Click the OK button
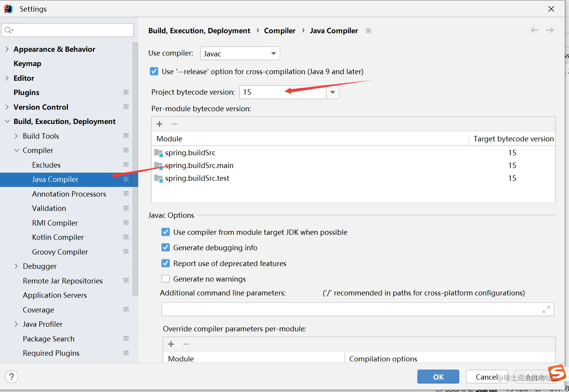 [x=438, y=377]
